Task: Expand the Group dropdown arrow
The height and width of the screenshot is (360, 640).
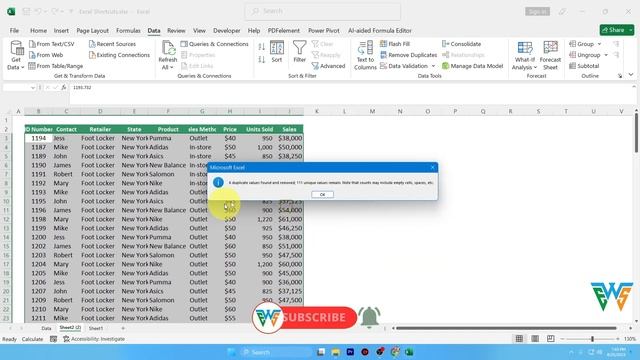Action: pyautogui.click(x=600, y=44)
